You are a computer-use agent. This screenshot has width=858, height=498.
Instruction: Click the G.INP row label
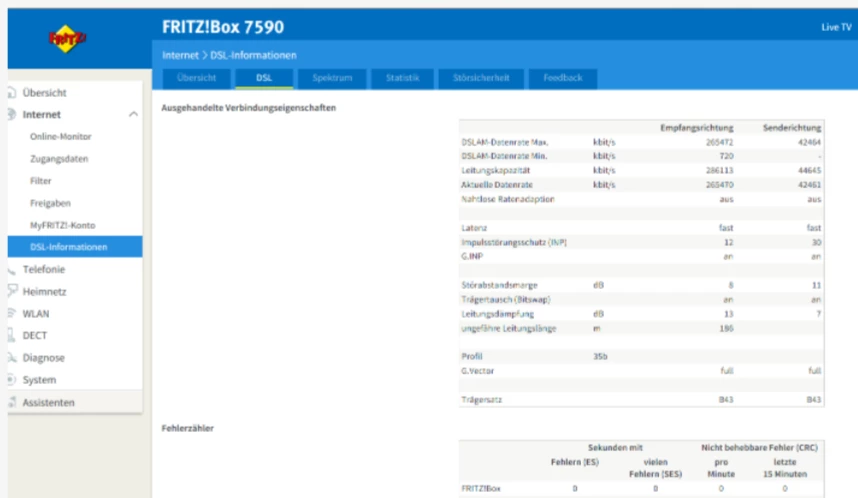(x=472, y=256)
